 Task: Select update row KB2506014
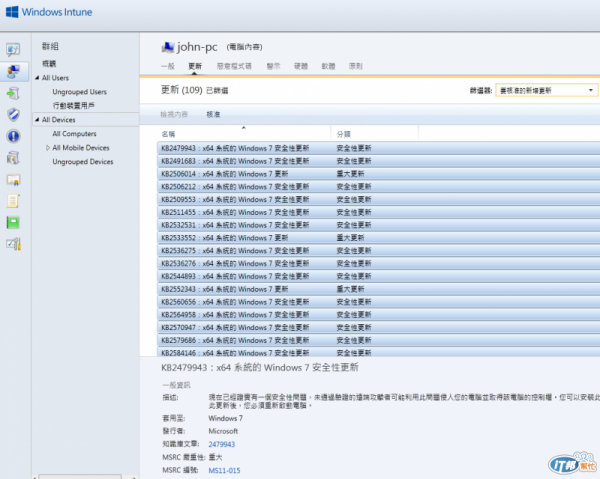[378, 174]
